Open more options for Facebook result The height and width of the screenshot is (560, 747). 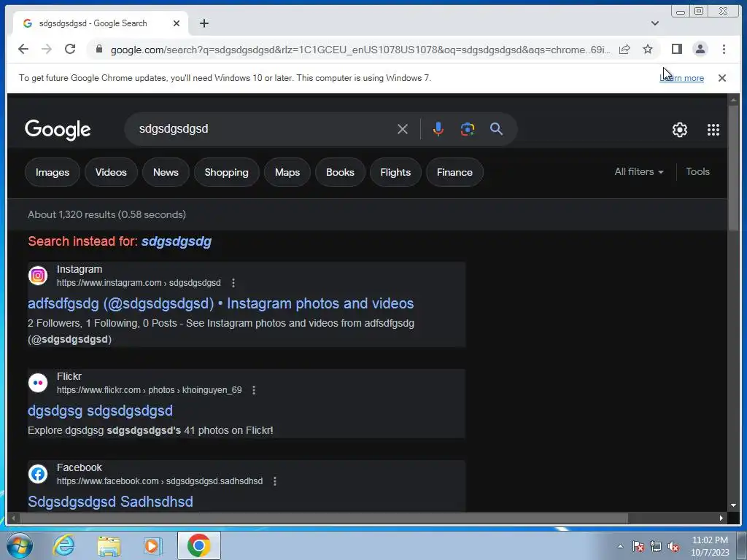[x=275, y=481]
